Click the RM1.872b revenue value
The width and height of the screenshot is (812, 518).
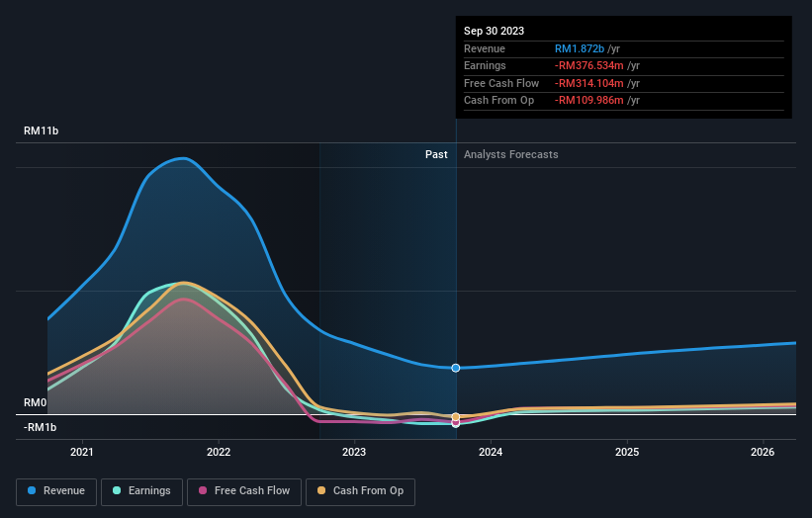tap(580, 48)
